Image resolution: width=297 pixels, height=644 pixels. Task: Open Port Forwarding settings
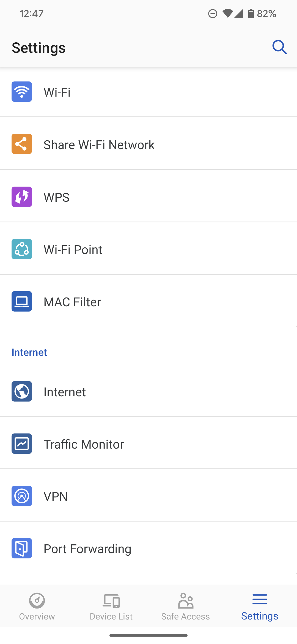87,549
